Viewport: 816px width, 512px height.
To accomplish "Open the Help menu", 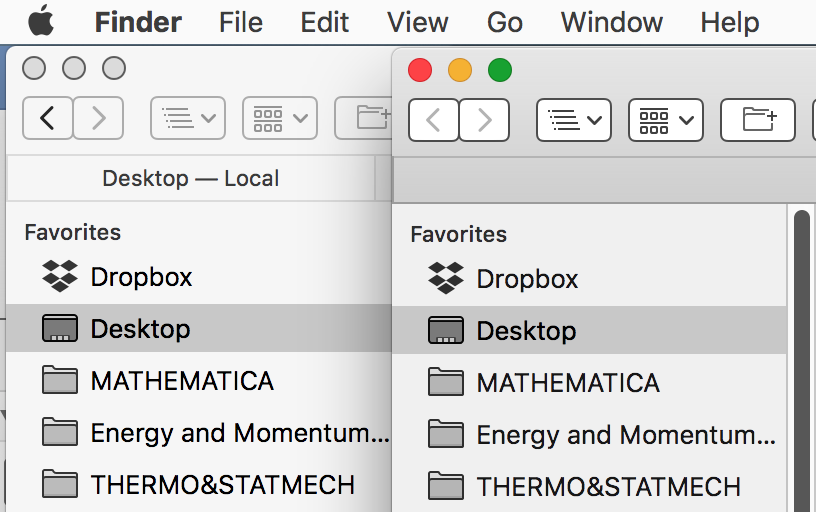I will click(730, 22).
